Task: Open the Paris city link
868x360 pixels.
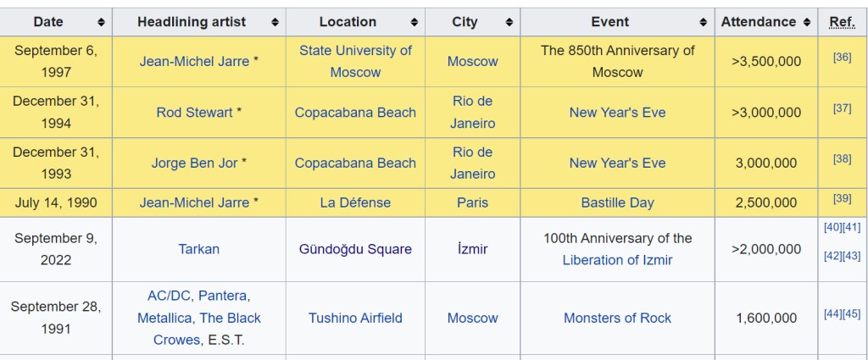Action: pos(472,202)
